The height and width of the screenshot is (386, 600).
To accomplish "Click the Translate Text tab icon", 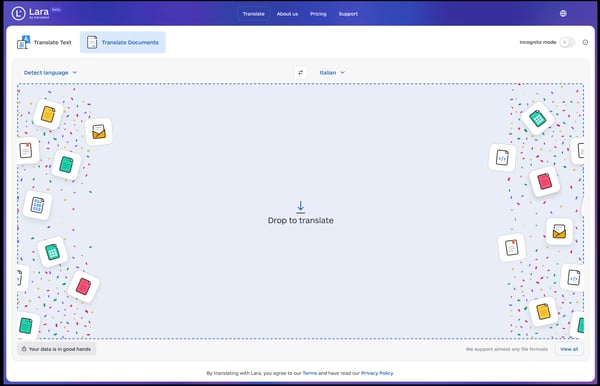I will (x=23, y=42).
